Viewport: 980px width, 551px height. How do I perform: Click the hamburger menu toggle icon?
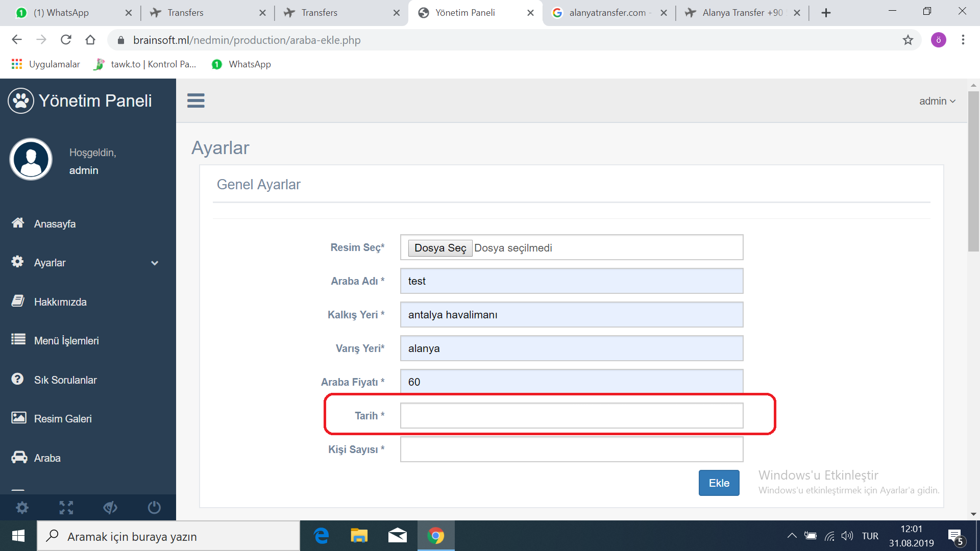[195, 101]
